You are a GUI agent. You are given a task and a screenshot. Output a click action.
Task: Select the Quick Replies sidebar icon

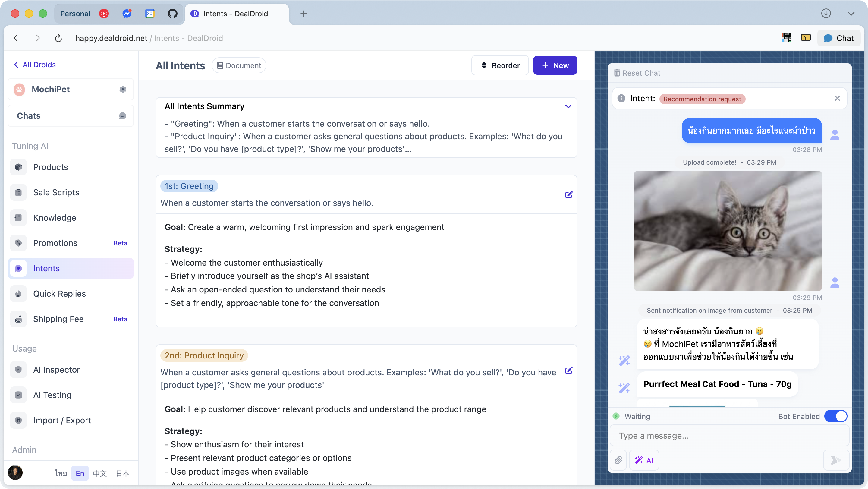(18, 294)
